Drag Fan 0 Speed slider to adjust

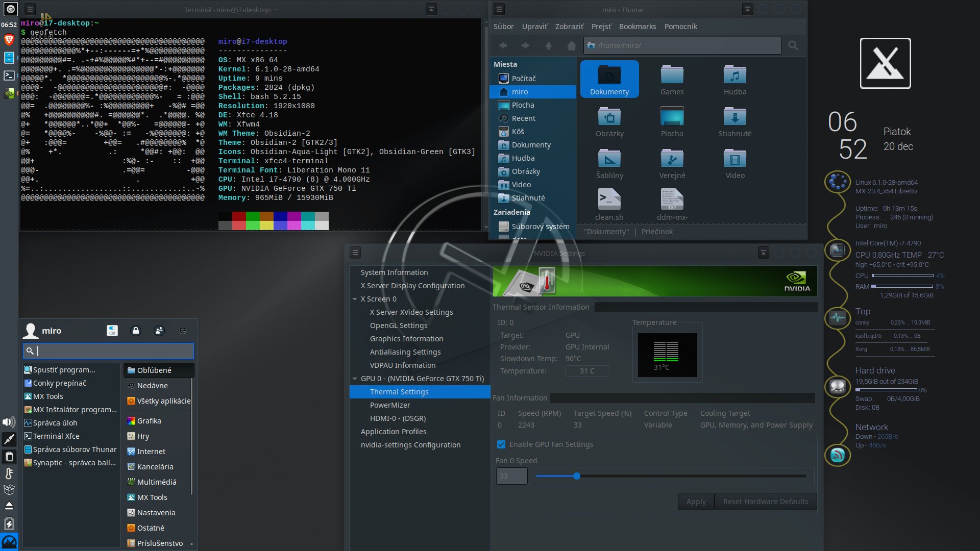tap(576, 477)
